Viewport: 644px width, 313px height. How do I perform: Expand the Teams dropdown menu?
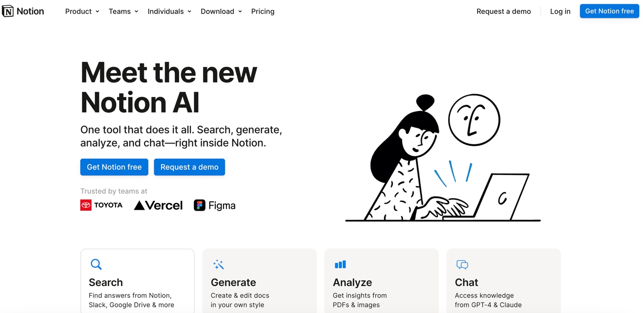click(124, 11)
